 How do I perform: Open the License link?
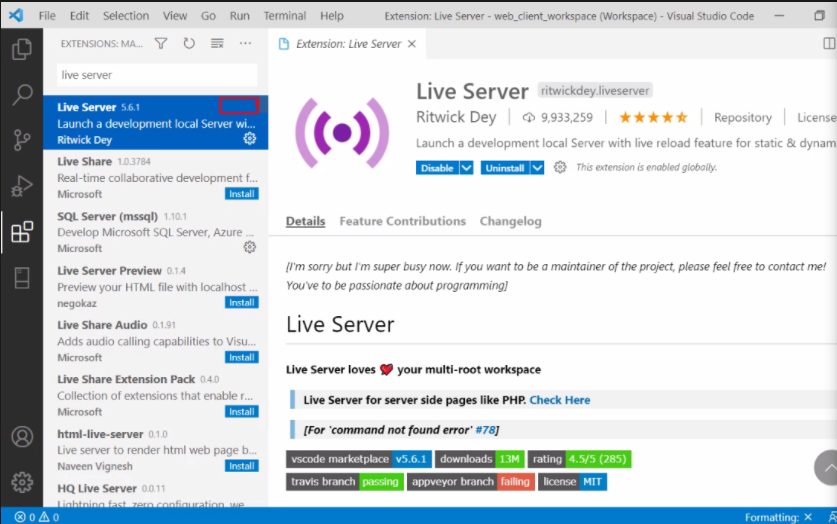point(817,117)
